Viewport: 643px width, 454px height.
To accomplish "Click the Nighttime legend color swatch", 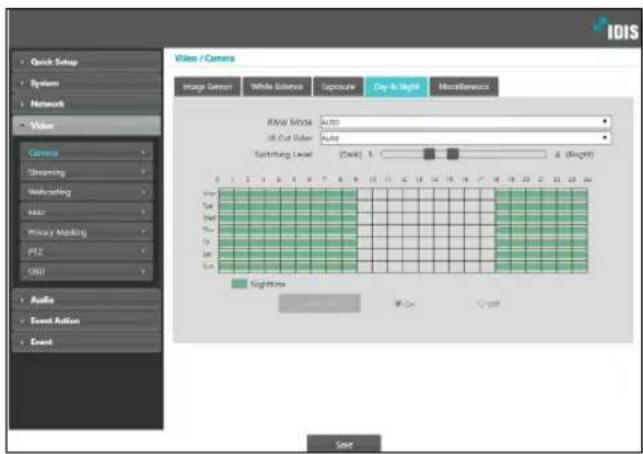I will click(239, 284).
